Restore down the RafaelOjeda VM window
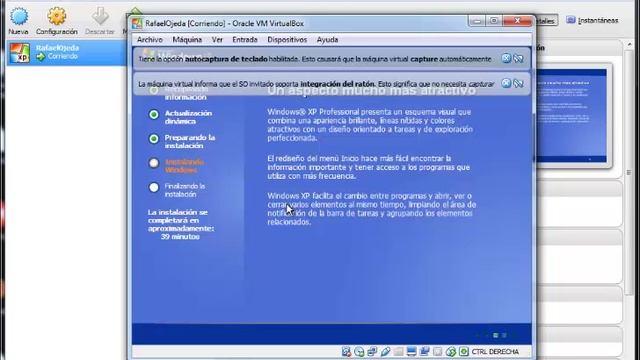Image resolution: width=640 pixels, height=360 pixels. [494, 21]
